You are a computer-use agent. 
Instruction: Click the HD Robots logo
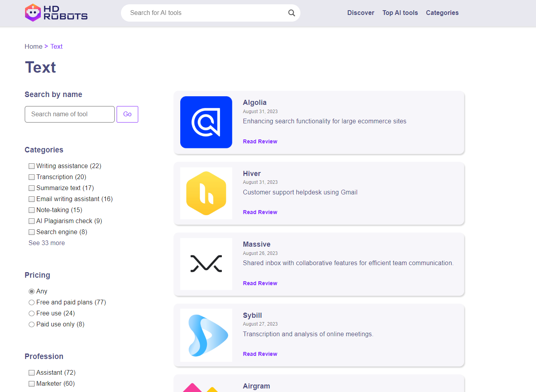pos(56,13)
